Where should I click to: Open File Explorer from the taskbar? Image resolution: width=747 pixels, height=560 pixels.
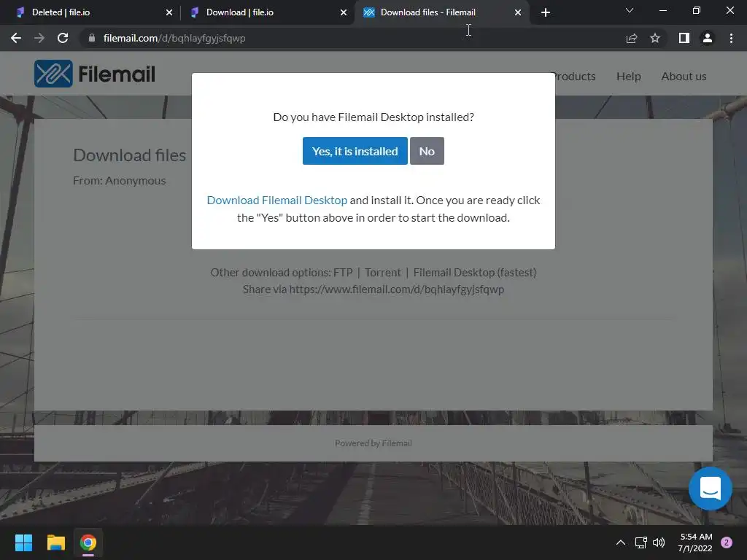pos(55,542)
